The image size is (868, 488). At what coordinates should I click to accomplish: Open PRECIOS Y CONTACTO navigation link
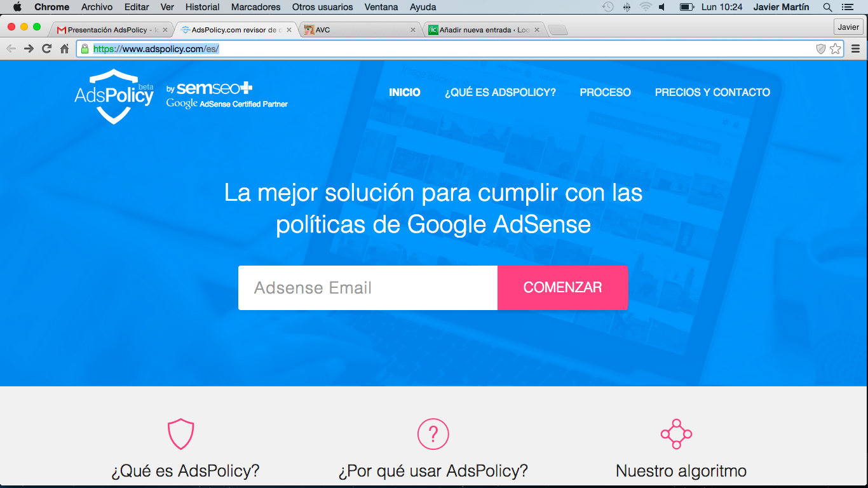(712, 92)
